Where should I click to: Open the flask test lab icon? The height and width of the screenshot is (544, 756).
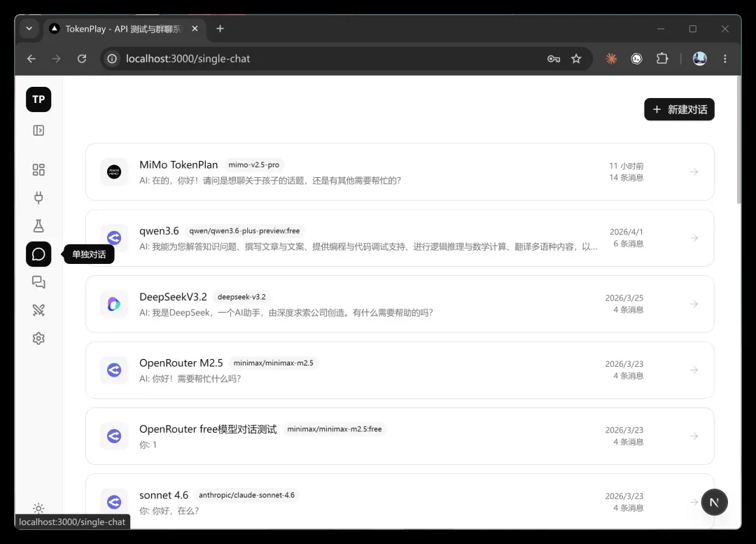[x=38, y=225]
